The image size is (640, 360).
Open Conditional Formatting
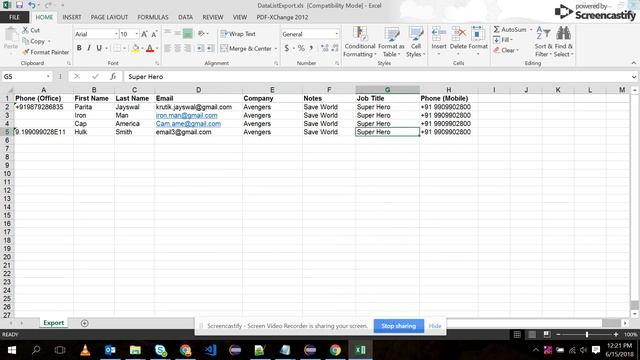pos(360,42)
